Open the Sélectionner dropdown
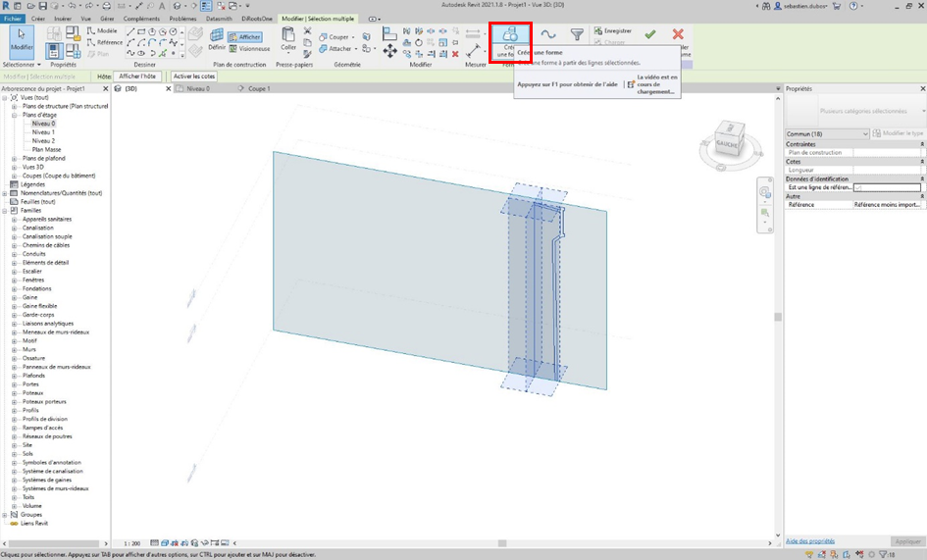 click(21, 64)
